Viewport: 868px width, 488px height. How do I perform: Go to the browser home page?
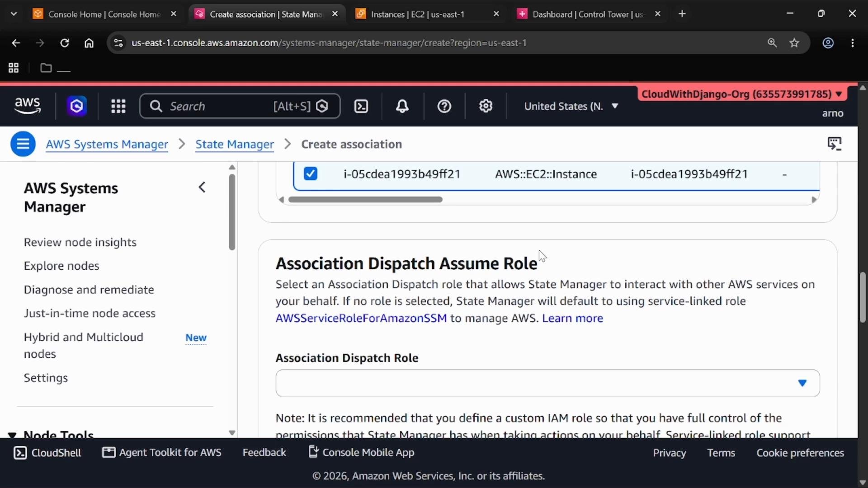pyautogui.click(x=89, y=43)
